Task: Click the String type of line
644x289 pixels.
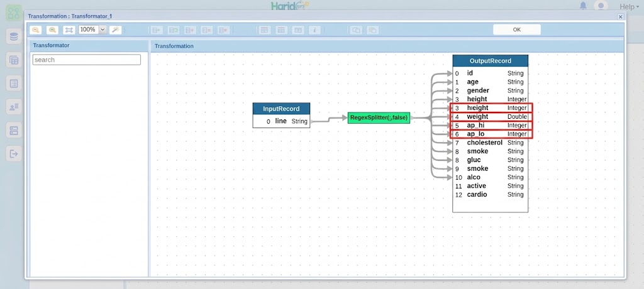Action: point(299,121)
